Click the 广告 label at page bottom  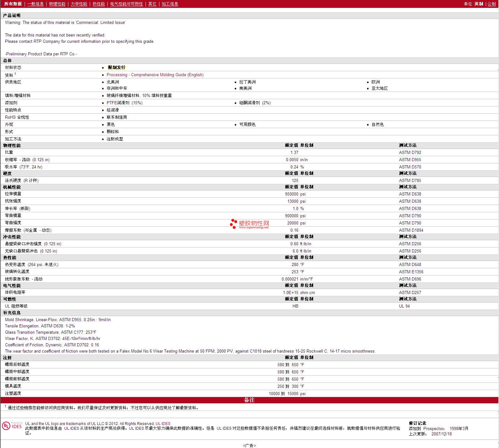[249, 445]
